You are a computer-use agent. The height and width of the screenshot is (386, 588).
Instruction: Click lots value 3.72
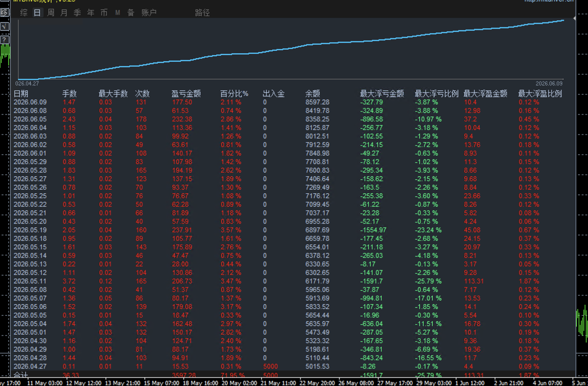(69, 281)
